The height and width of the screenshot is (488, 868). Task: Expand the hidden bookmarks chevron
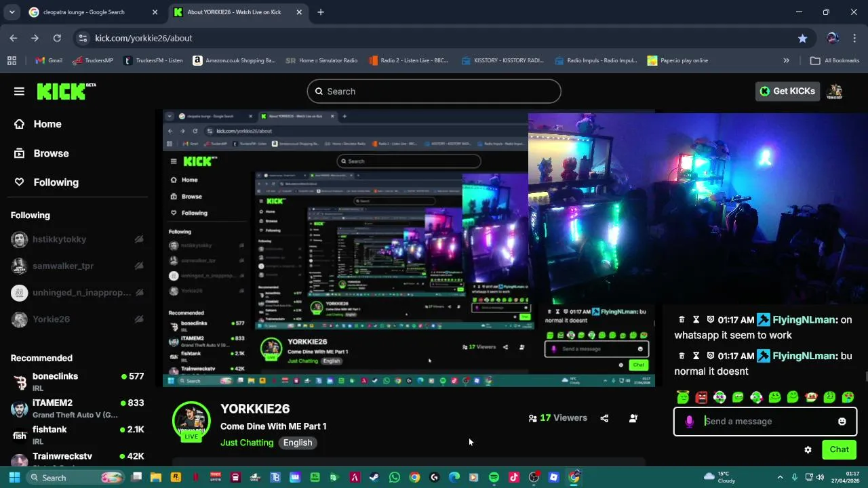point(786,60)
